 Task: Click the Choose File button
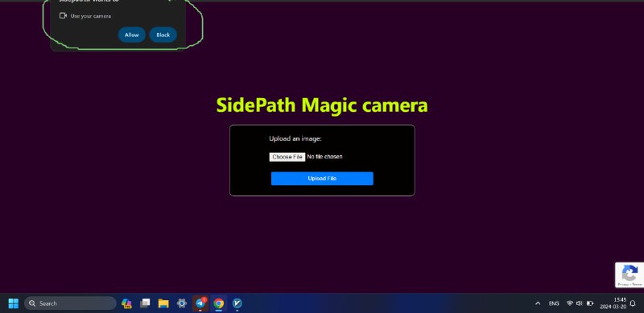[x=287, y=157]
